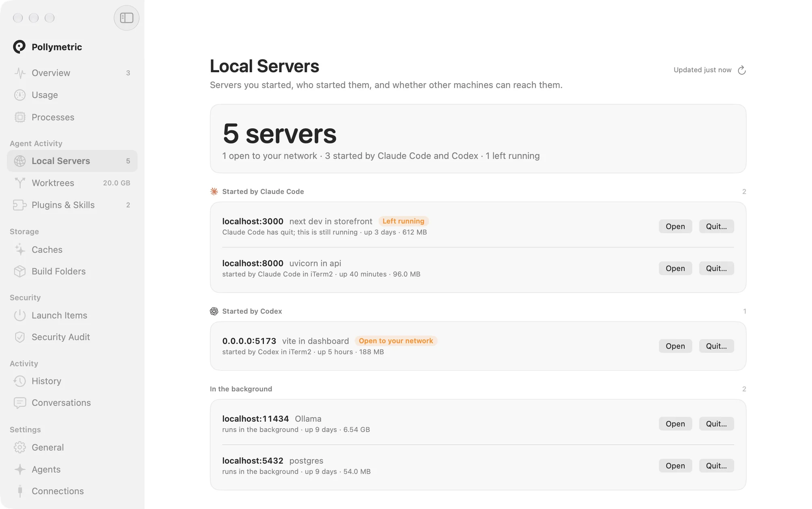The width and height of the screenshot is (812, 509).
Task: Click the Codex logo icon
Action: tap(214, 311)
